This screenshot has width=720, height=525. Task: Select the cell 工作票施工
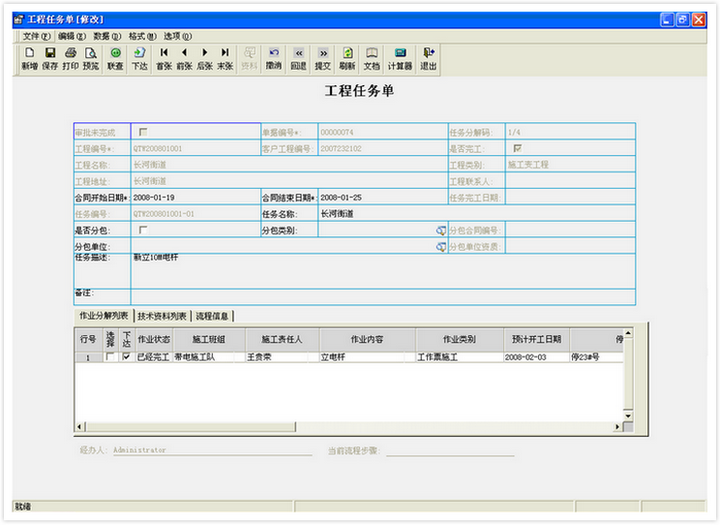tap(459, 357)
